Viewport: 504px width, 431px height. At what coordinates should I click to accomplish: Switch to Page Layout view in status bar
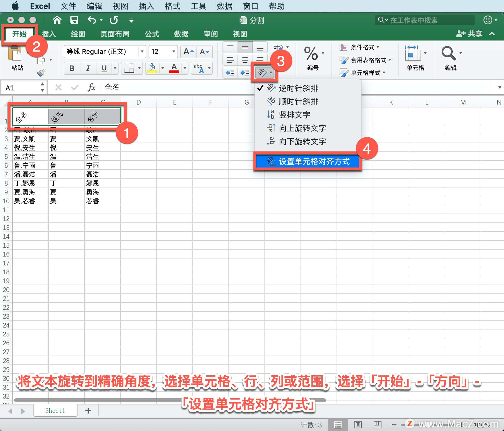(x=358, y=425)
